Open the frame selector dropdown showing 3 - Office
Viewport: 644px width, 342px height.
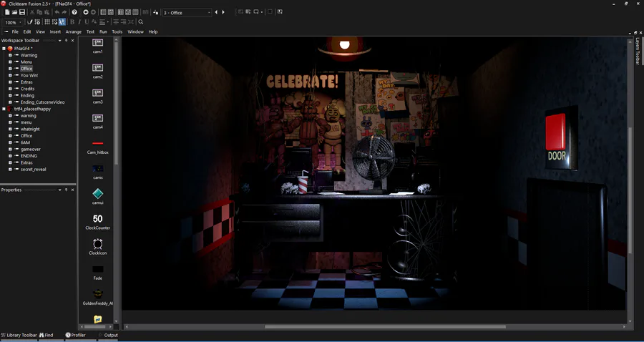(x=187, y=13)
